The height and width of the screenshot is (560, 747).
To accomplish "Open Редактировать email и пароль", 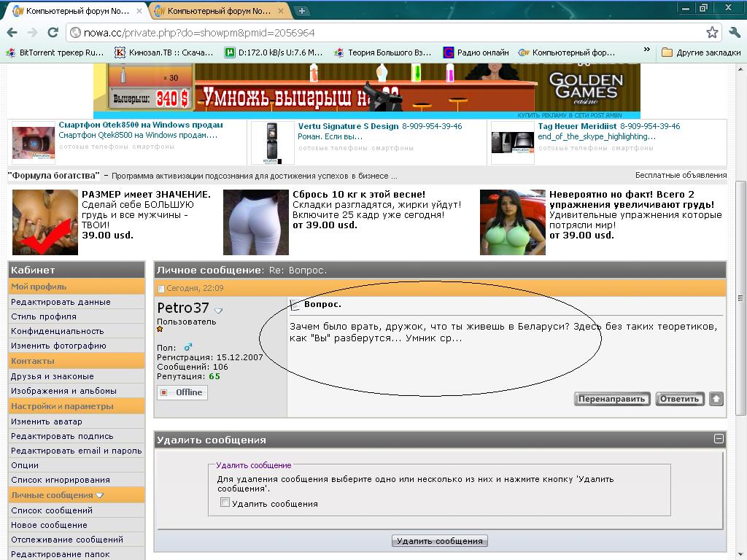I will pos(76,451).
